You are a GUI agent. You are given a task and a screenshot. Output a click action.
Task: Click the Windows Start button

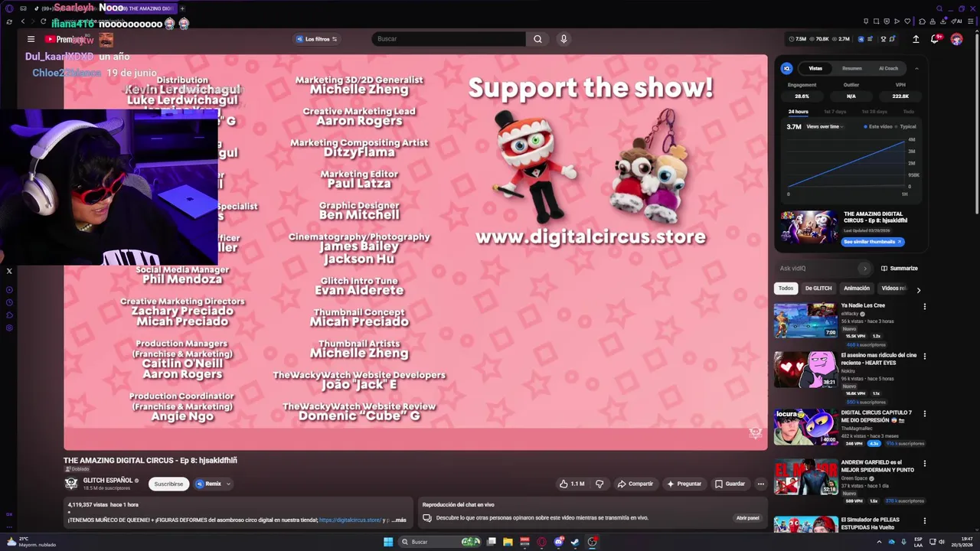pos(388,542)
